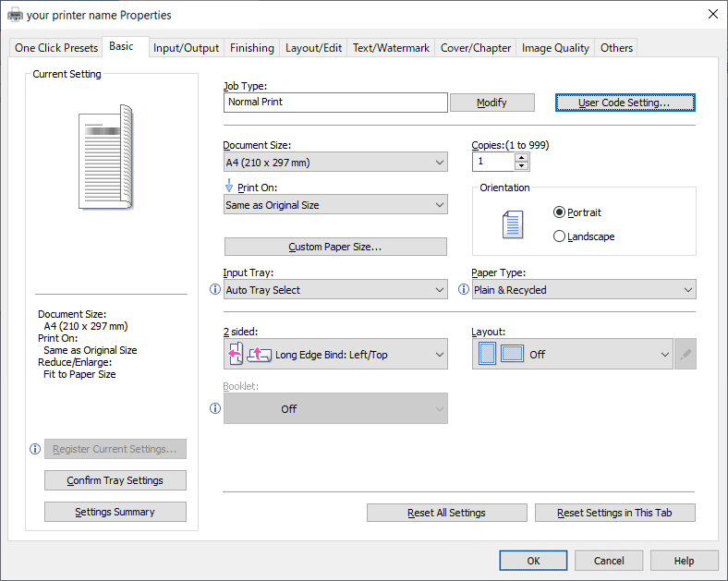Image resolution: width=728 pixels, height=581 pixels.
Task: Expand the 2 sided binding dropdown
Action: tap(335, 354)
